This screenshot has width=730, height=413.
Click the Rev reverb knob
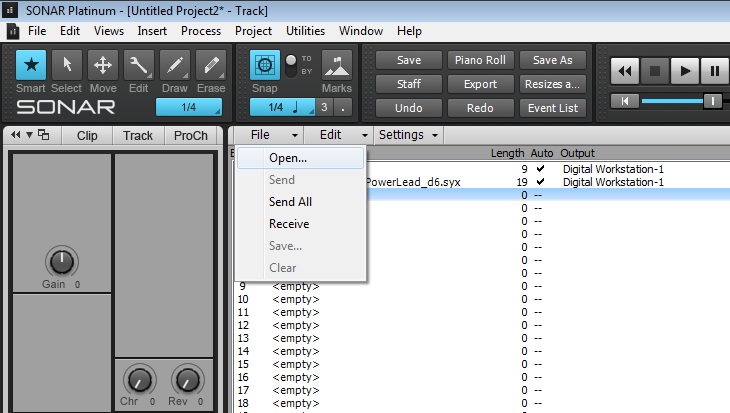(x=188, y=380)
